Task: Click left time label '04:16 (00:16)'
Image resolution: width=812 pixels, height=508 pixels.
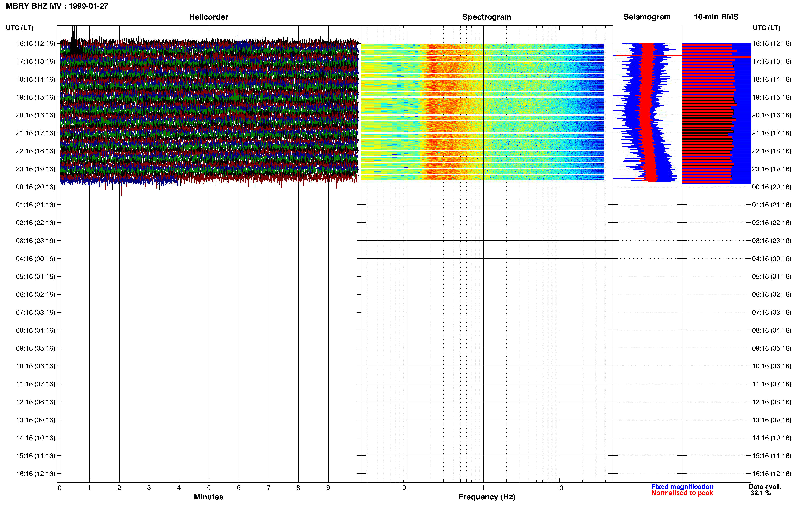Action: coord(36,259)
